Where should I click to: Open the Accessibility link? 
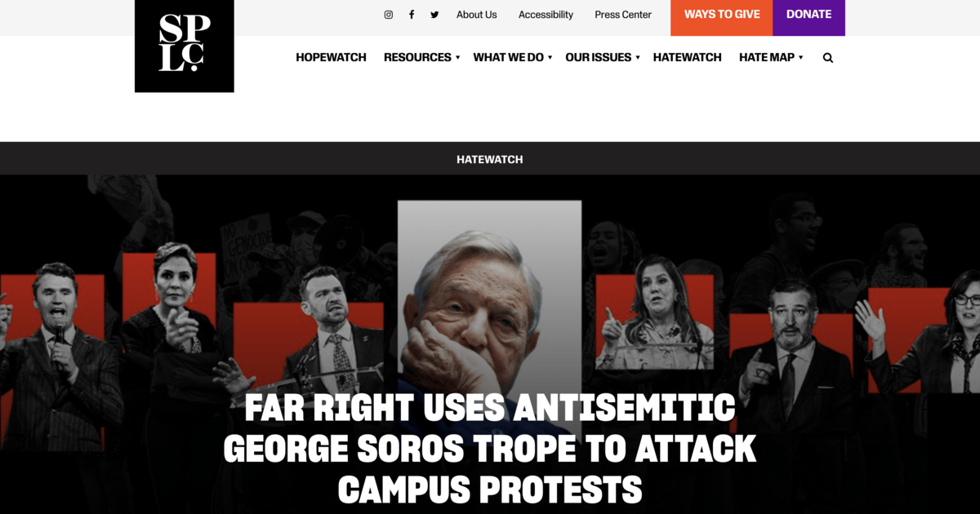[546, 15]
